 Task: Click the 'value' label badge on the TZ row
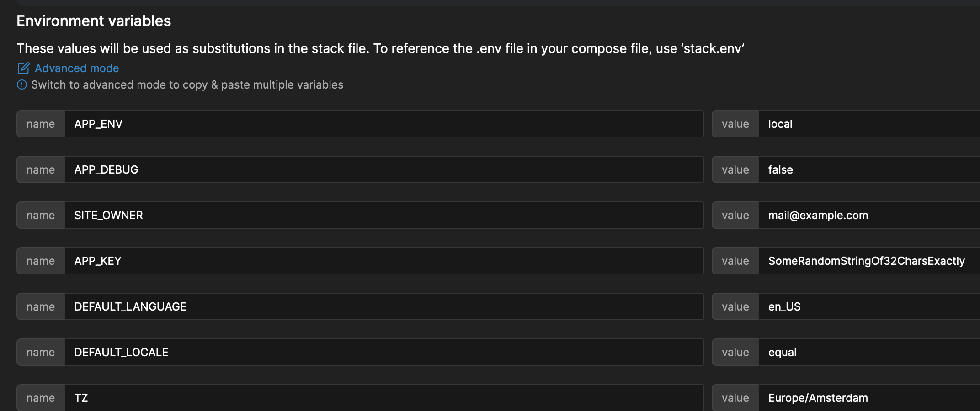[735, 398]
